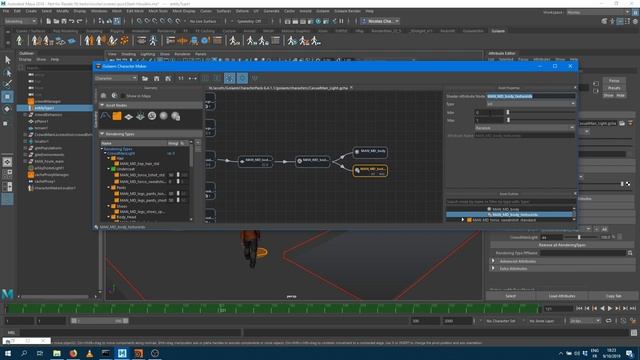Open the Type dropdown in shader attribute panel

pyautogui.click(x=531, y=104)
